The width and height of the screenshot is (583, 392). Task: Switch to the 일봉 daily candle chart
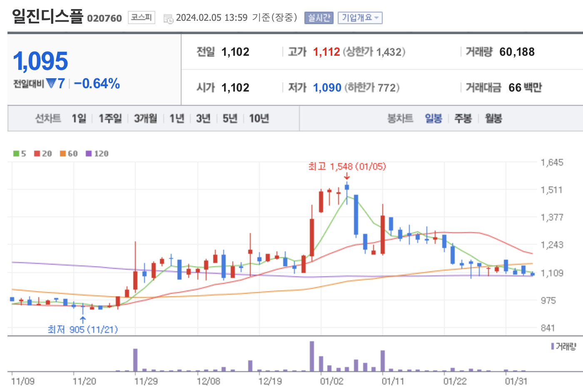(x=434, y=119)
